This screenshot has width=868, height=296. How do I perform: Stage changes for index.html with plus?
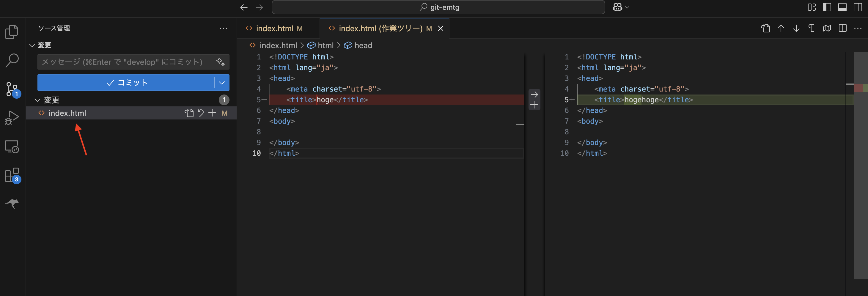tap(212, 113)
